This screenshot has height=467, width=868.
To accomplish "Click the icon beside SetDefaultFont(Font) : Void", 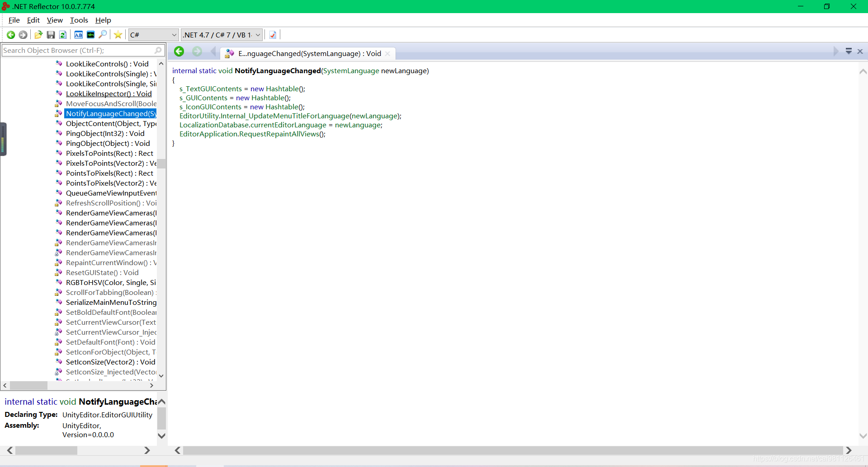I will coord(59,342).
